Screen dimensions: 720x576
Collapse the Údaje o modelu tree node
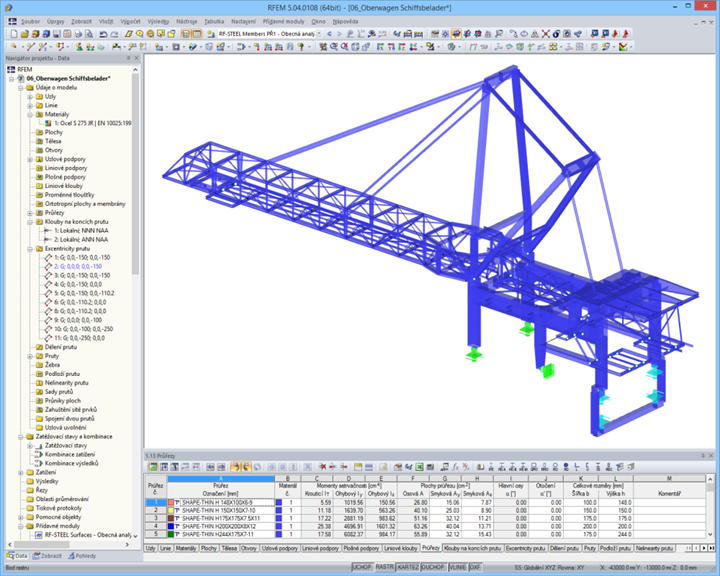21,88
